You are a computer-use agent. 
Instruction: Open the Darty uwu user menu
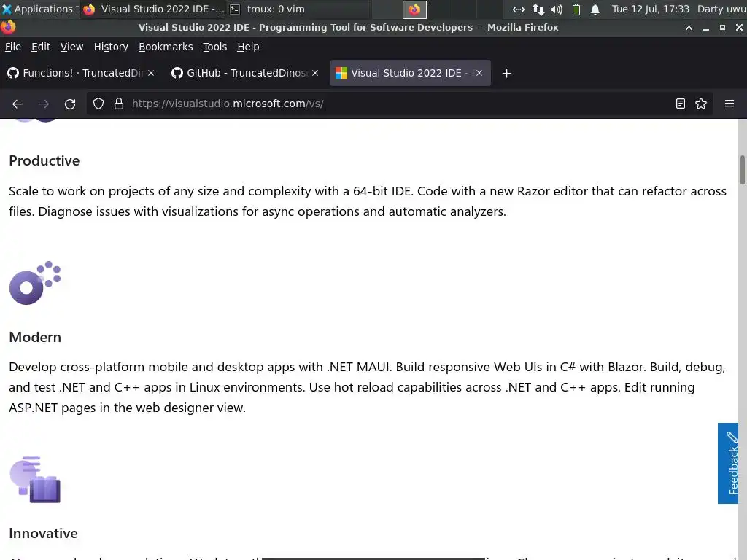tap(721, 9)
